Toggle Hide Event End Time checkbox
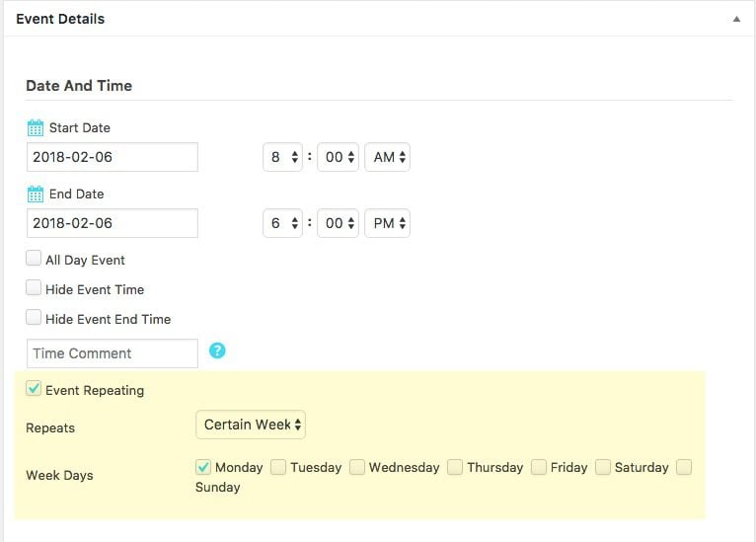The height and width of the screenshot is (542, 756). (34, 319)
